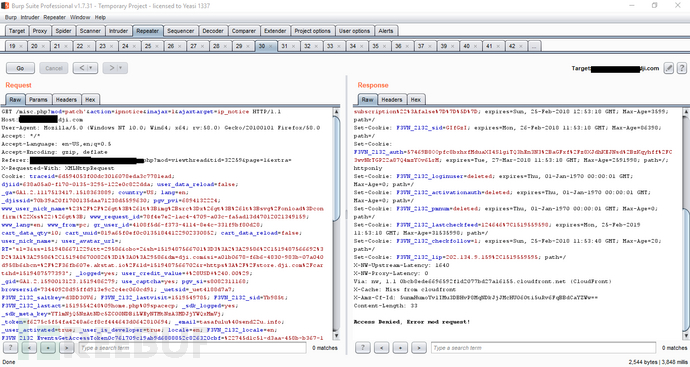Close Repeater tab 34 with its x

click(361, 46)
